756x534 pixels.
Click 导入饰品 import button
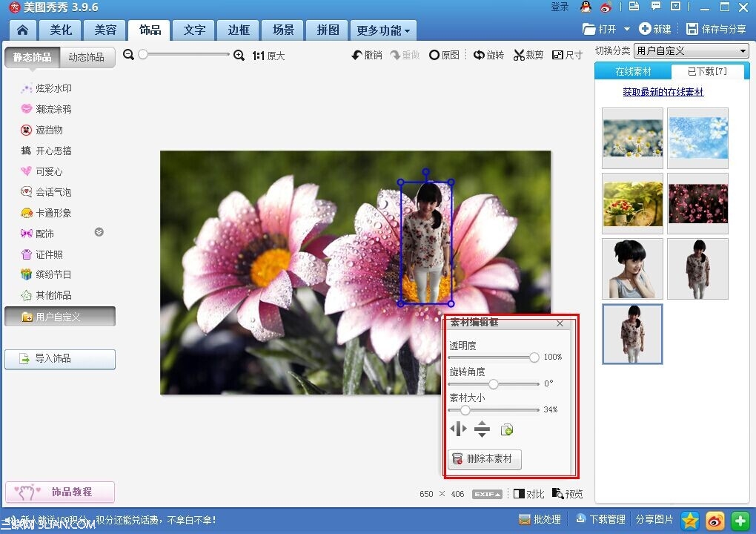(60, 359)
